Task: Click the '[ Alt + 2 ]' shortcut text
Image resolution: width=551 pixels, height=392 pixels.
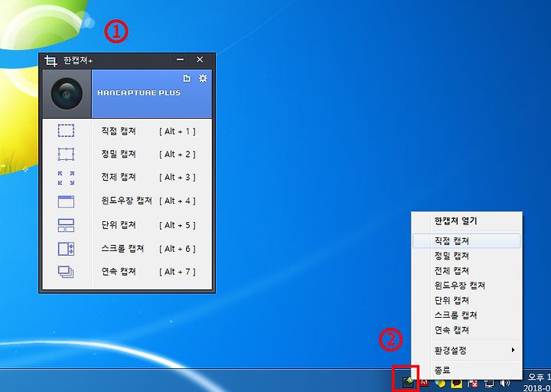Action: click(178, 155)
